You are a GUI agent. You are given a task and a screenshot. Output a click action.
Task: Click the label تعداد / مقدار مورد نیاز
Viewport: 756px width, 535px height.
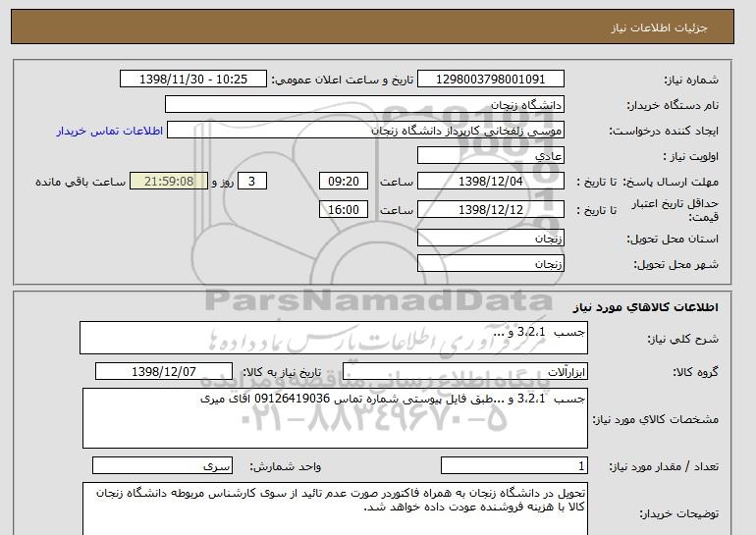click(664, 466)
